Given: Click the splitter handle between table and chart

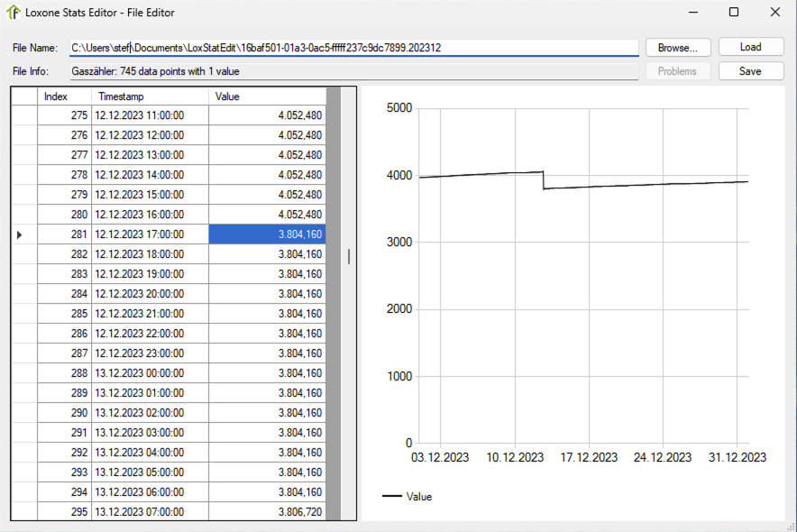Looking at the screenshot, I should click(x=349, y=257).
